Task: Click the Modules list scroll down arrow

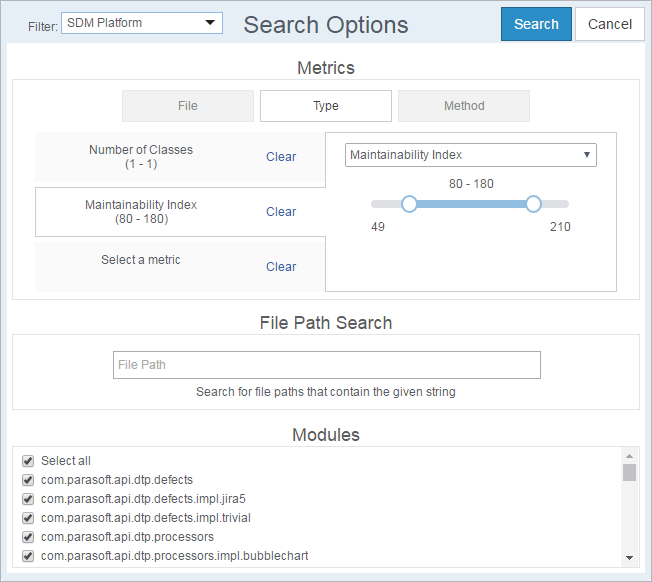Action: pos(629,558)
